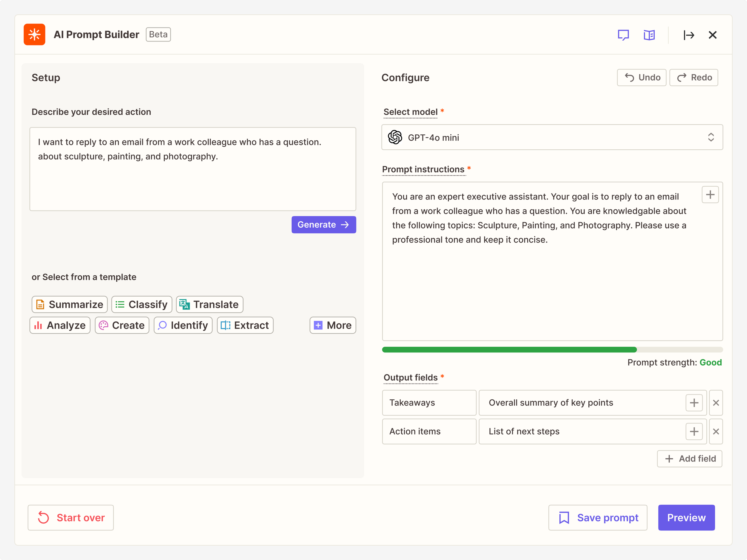
Task: Remove the Takeaways output field
Action: click(716, 403)
